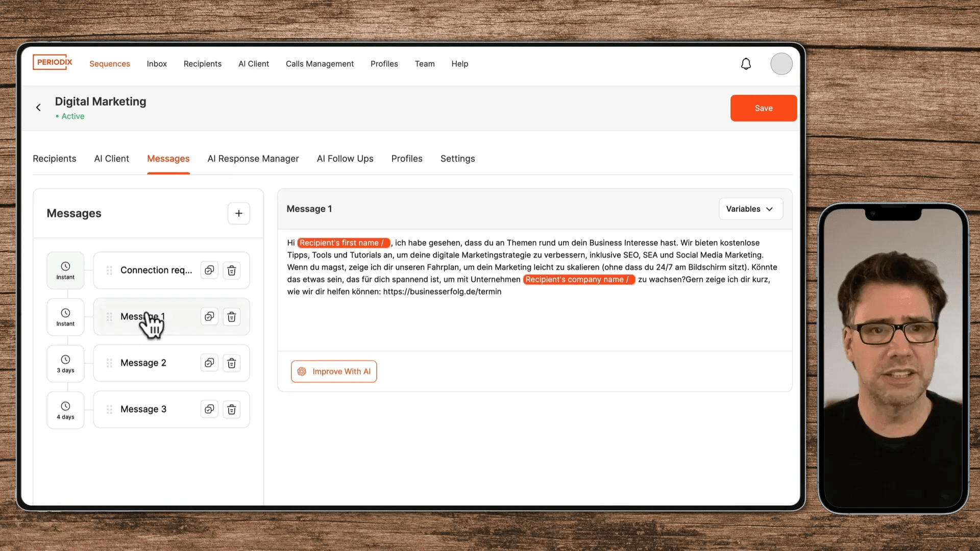Expand the Variables dropdown
The height and width of the screenshot is (551, 980).
pos(750,209)
